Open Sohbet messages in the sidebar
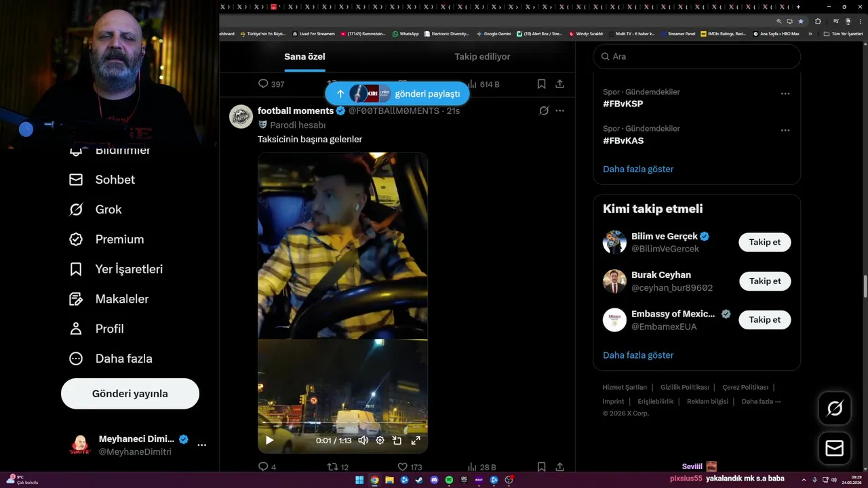This screenshot has height=488, width=868. (102, 180)
